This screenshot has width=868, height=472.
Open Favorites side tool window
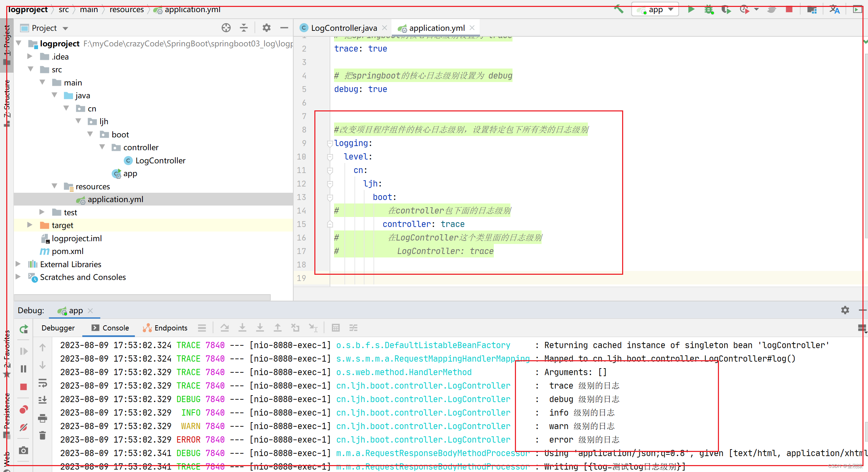tap(7, 354)
